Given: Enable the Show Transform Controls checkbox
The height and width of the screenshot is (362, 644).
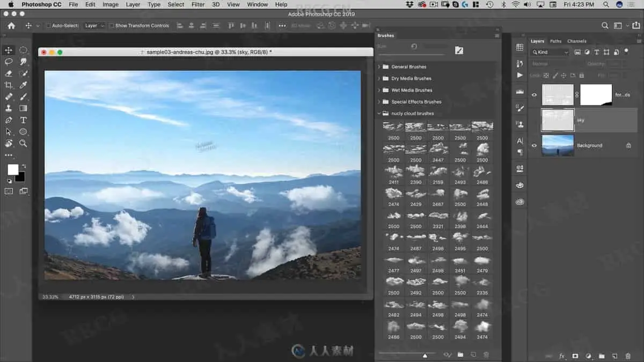Looking at the screenshot, I should [x=112, y=26].
